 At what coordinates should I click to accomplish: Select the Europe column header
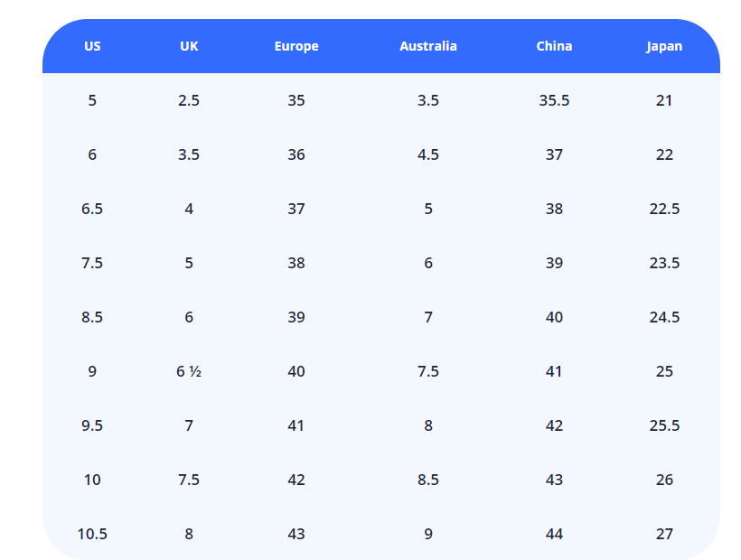(x=296, y=46)
